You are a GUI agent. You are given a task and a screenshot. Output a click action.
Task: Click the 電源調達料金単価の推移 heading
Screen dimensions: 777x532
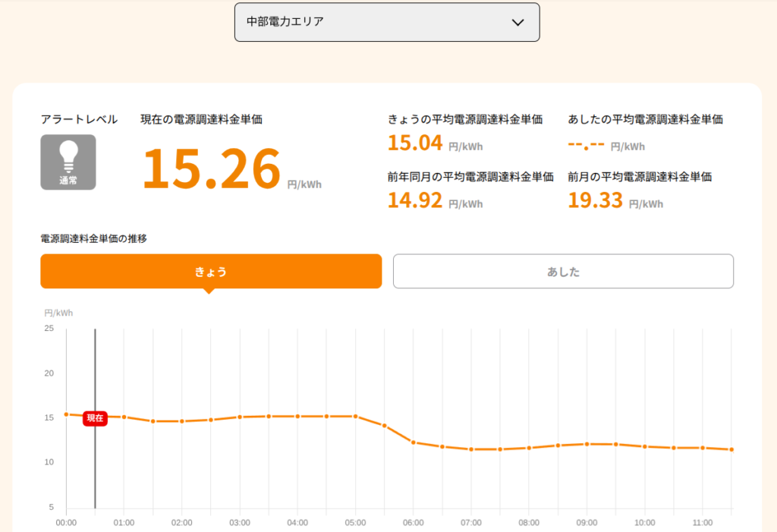click(x=93, y=239)
